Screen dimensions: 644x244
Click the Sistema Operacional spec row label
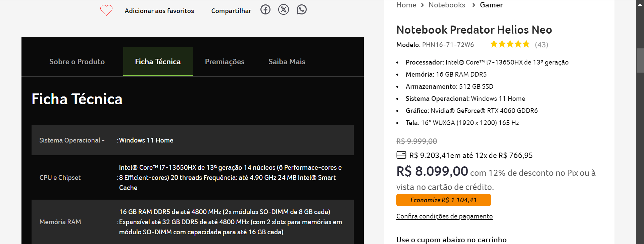72,140
